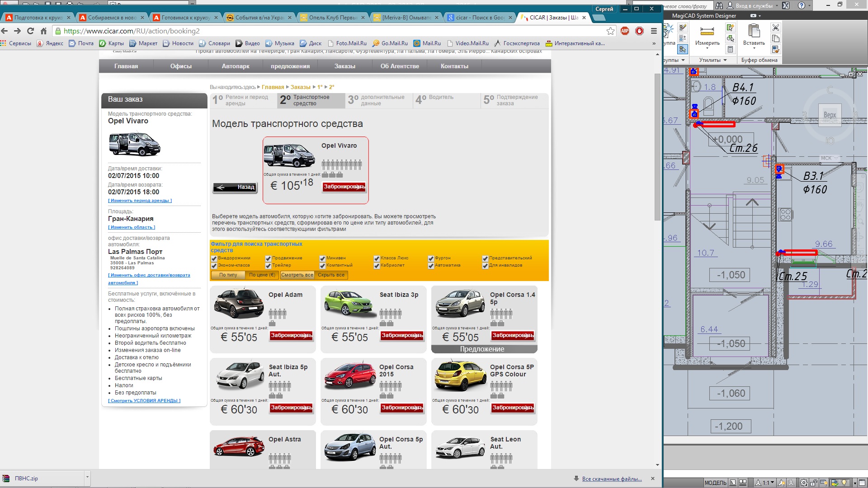Click the Cut scissors icon in AutoCAD ribbon
This screenshot has width=868, height=488.
pyautogui.click(x=775, y=28)
